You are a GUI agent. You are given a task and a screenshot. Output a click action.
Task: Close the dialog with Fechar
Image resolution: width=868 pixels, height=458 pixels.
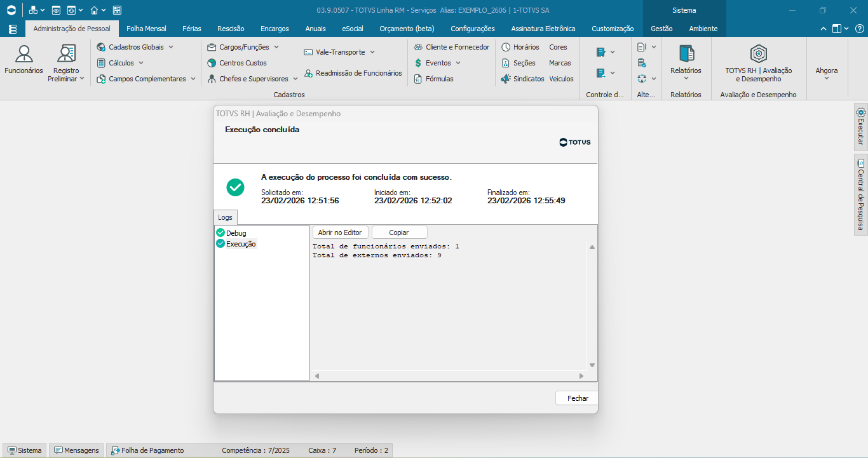[x=577, y=398]
